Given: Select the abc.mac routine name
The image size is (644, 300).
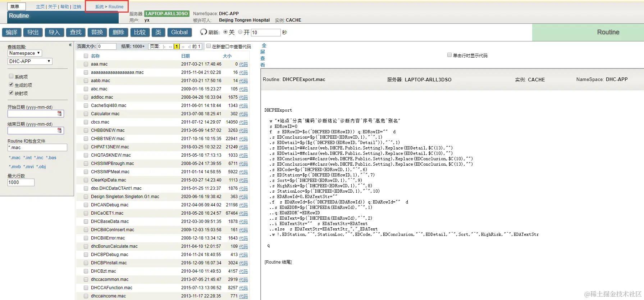Looking at the screenshot, I should (x=99, y=89).
